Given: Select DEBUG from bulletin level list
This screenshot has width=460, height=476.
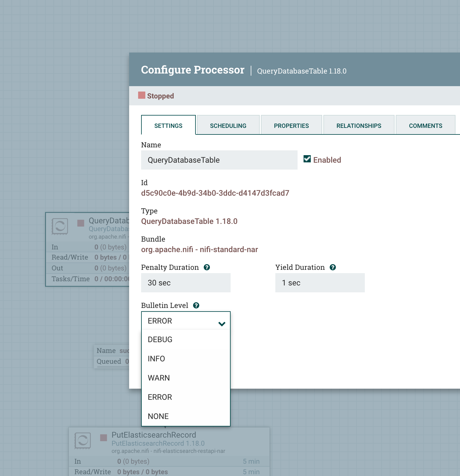Looking at the screenshot, I should (186, 340).
